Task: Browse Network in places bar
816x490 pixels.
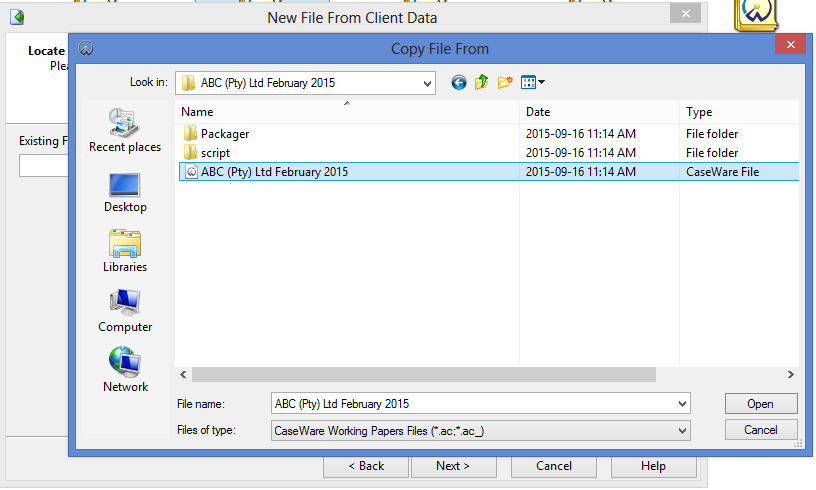Action: 125,371
